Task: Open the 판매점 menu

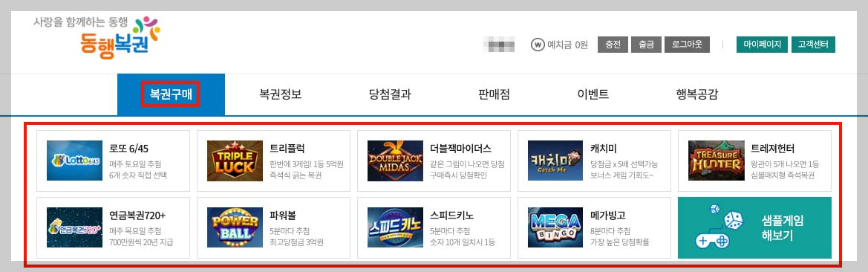Action: tap(494, 94)
